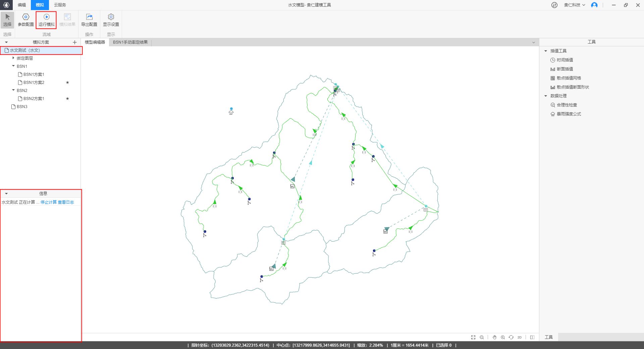Click the 查看日志 link
The height and width of the screenshot is (349, 644).
[66, 202]
